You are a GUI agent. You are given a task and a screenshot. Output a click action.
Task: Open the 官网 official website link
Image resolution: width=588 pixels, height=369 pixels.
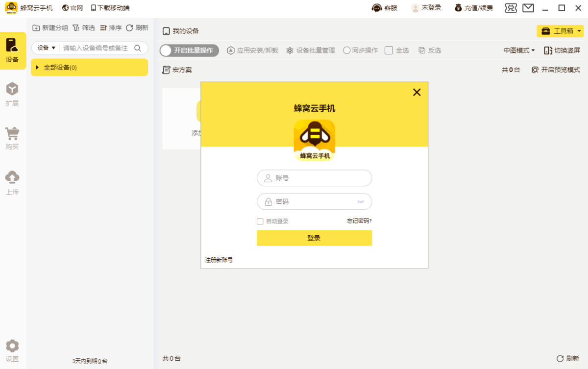[73, 8]
